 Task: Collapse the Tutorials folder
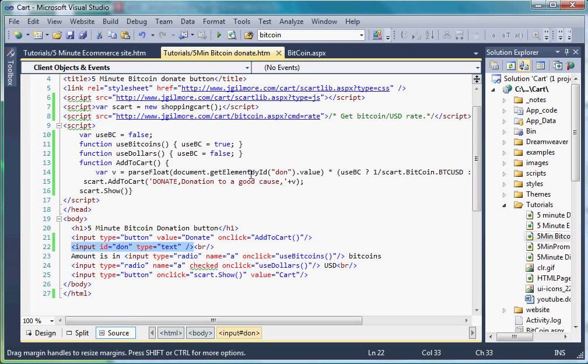[x=505, y=205]
